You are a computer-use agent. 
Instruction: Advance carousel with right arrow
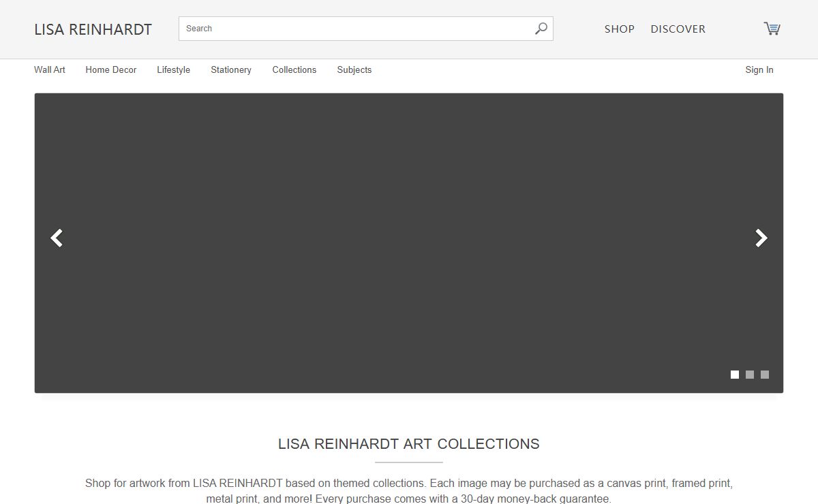pyautogui.click(x=761, y=238)
